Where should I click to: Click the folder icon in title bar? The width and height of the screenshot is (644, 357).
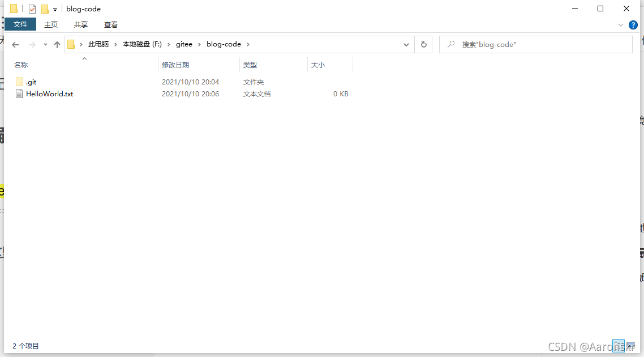click(x=14, y=8)
